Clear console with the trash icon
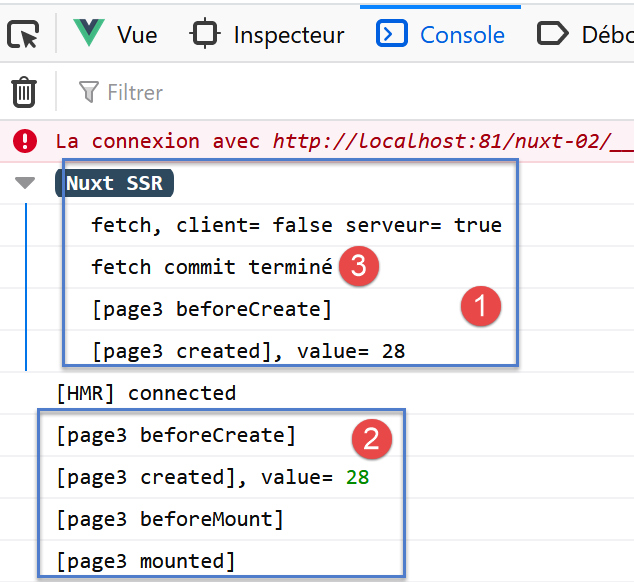634x582 pixels. [x=24, y=92]
